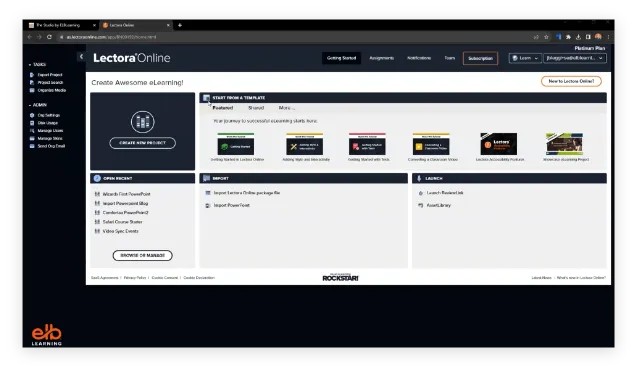The width and height of the screenshot is (637, 373).
Task: Collapse the left sidebar with chevron
Action: pyautogui.click(x=81, y=57)
